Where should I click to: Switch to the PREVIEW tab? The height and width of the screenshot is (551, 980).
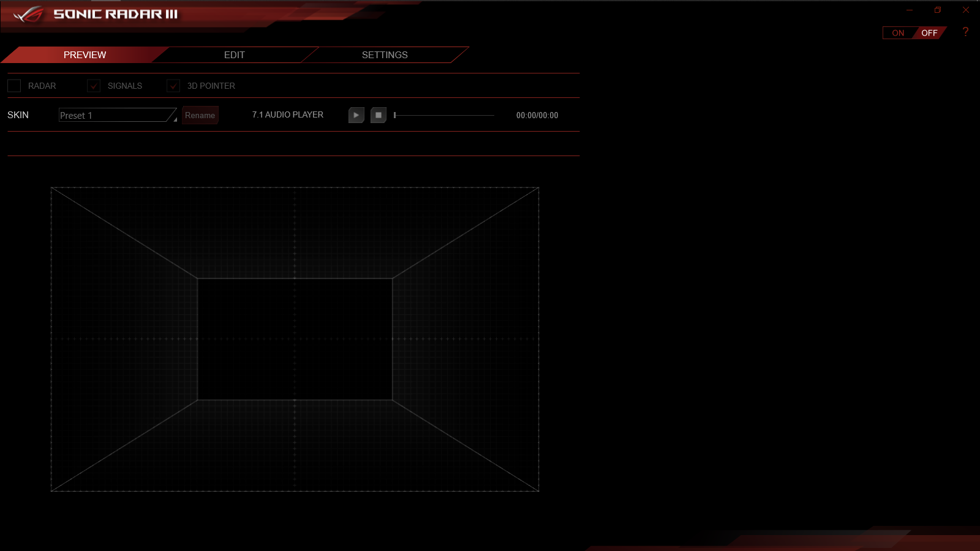click(x=85, y=55)
